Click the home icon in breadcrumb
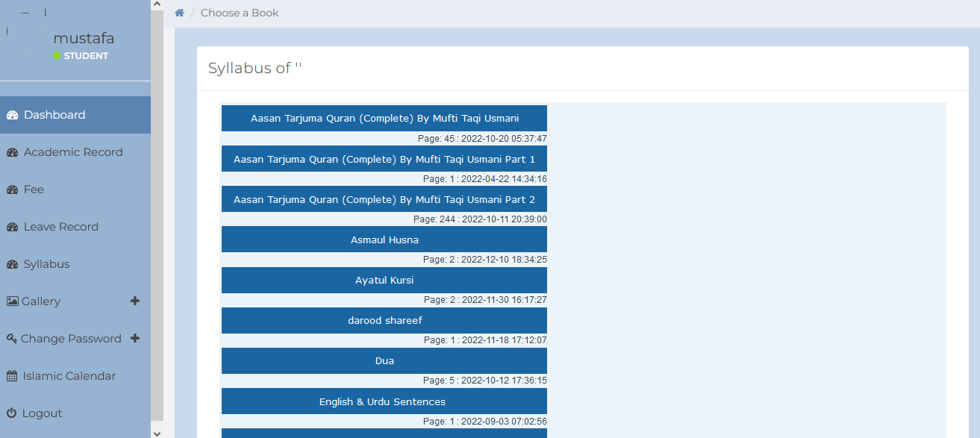The width and height of the screenshot is (980, 438). tap(179, 13)
